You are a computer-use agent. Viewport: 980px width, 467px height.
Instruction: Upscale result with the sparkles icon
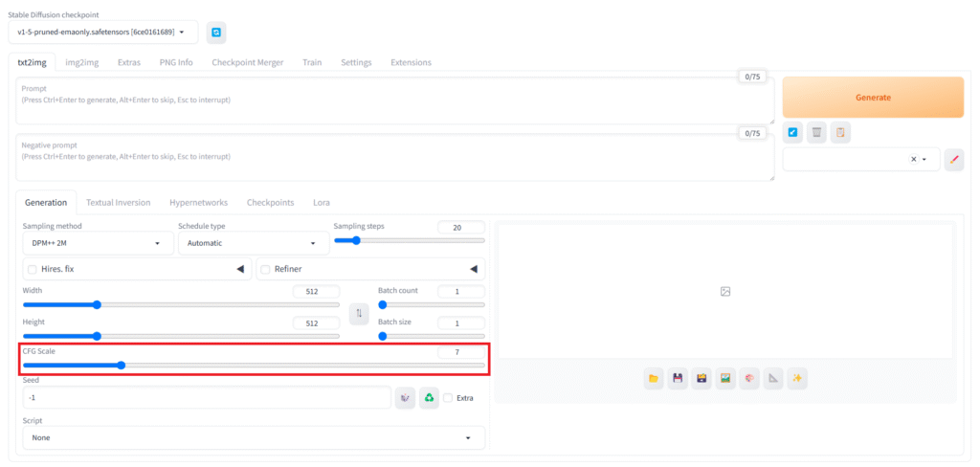tap(796, 379)
